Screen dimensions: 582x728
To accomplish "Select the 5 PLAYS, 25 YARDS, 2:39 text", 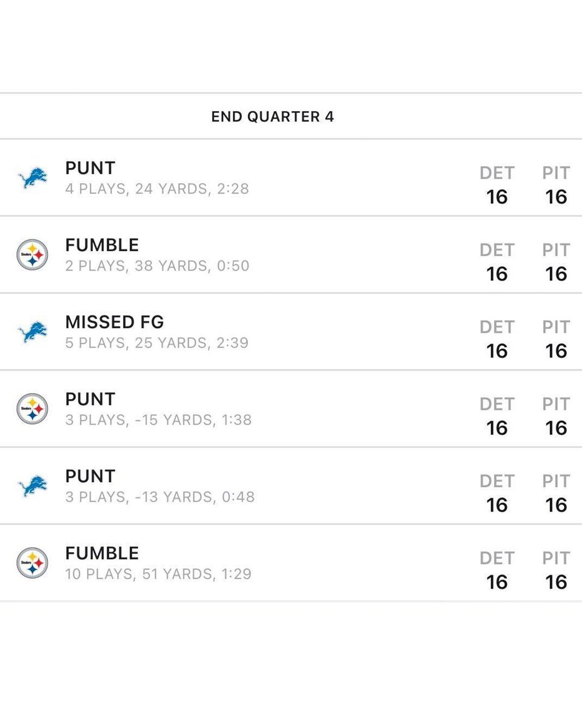I will (157, 343).
